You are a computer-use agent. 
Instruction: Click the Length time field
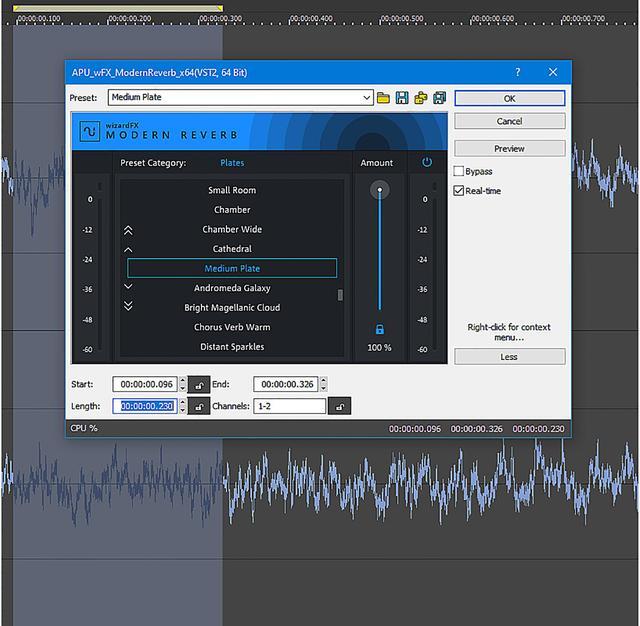coord(145,406)
